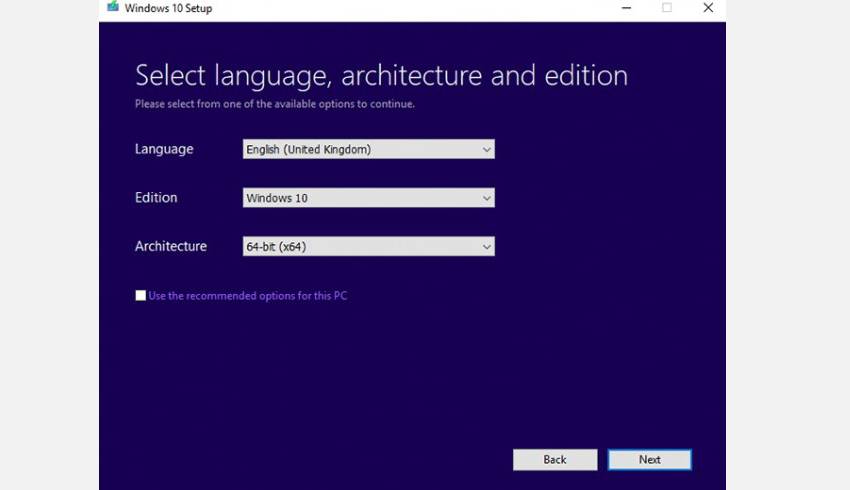
Task: Open the Edition dropdown arrow
Action: [x=486, y=198]
